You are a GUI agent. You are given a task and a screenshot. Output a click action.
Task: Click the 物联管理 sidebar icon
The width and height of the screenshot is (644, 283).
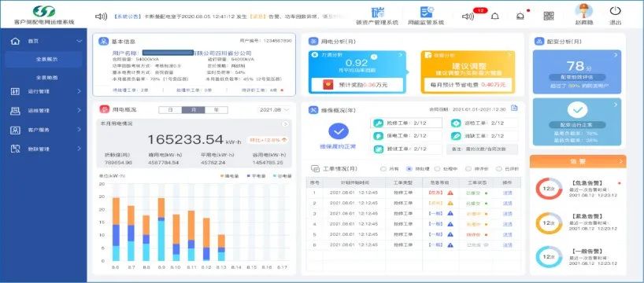[x=15, y=149]
